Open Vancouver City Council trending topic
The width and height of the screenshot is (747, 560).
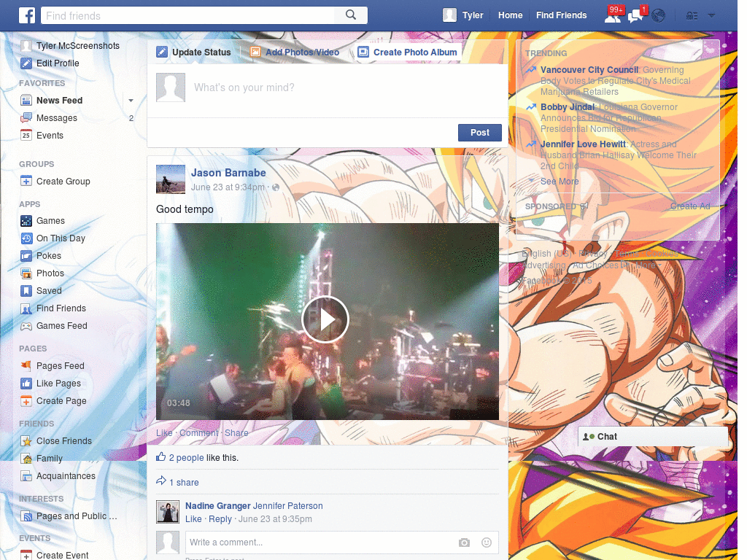tap(589, 70)
